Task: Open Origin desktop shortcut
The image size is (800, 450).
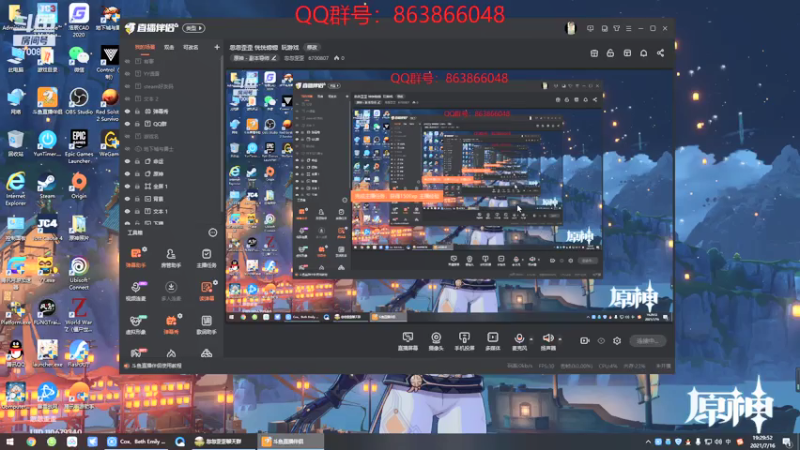Action: pos(79,185)
